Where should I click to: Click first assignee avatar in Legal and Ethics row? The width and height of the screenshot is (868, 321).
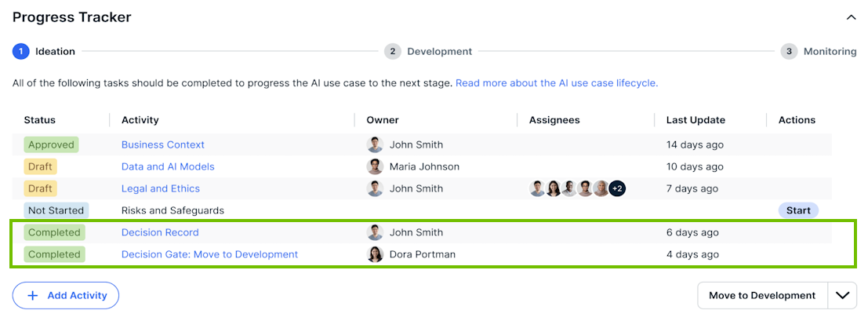pos(537,188)
